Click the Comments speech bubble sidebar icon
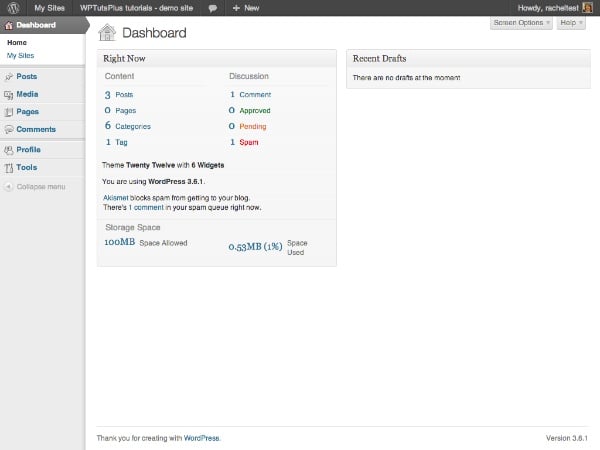This screenshot has width=600, height=450. click(x=9, y=130)
